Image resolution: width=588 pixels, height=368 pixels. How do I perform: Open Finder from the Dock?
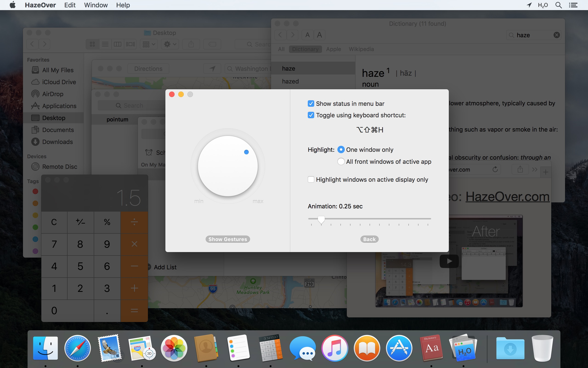click(45, 348)
